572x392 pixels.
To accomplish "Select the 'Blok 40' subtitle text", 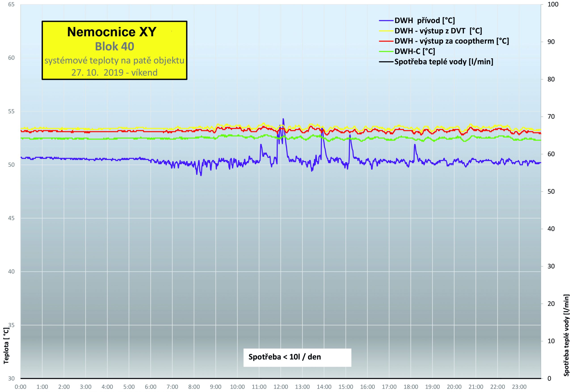I will (x=114, y=46).
